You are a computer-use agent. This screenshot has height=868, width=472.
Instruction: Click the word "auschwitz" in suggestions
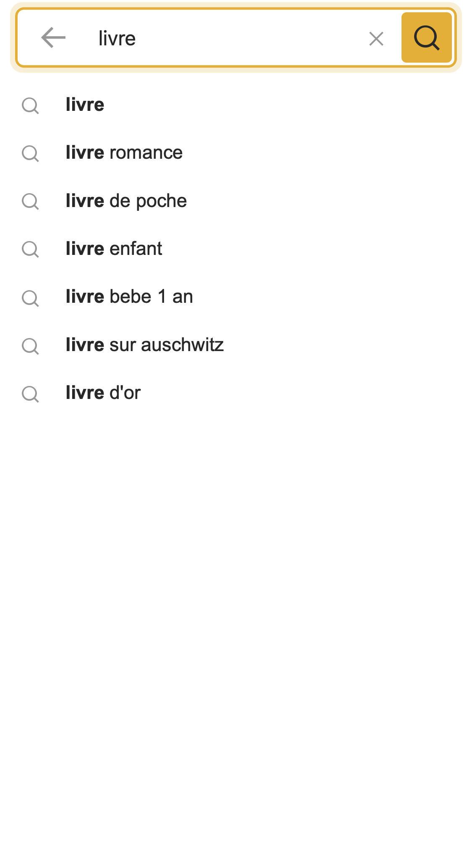pyautogui.click(x=183, y=345)
